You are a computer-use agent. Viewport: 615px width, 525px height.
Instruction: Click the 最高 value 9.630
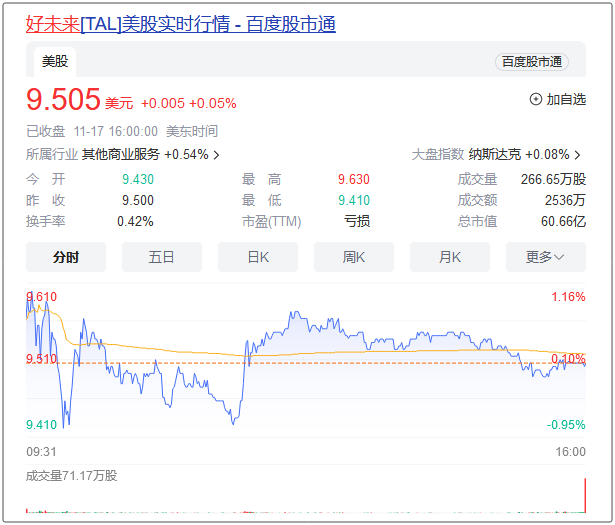tap(354, 180)
